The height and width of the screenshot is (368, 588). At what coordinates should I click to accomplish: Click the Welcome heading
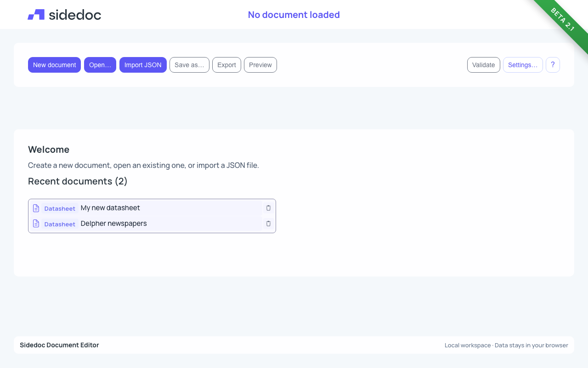[x=49, y=149]
